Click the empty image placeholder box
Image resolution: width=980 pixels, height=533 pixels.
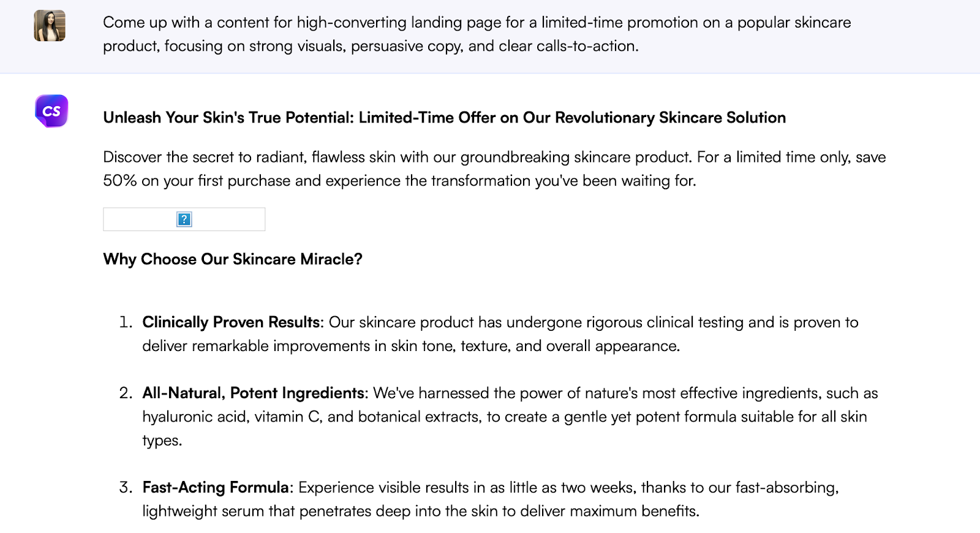click(233, 219)
